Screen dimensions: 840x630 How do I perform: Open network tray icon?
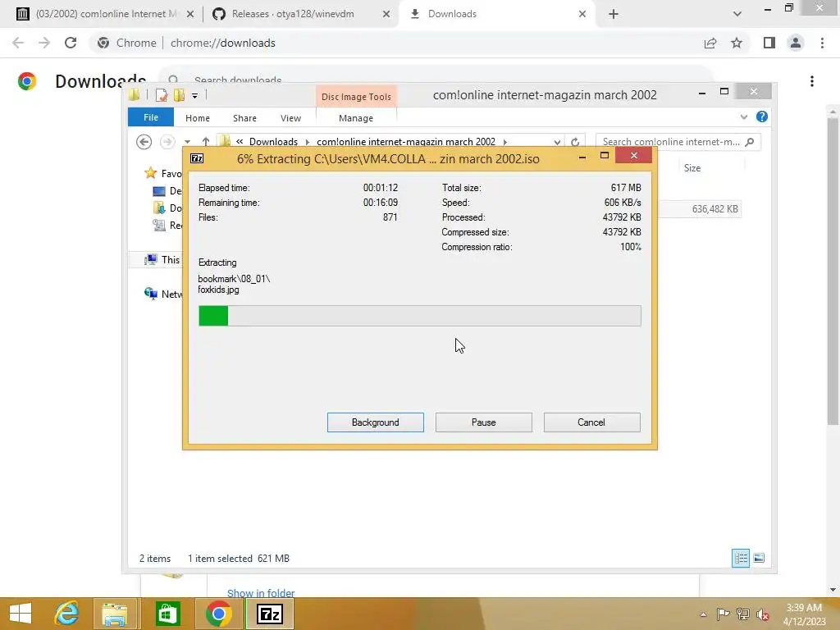[742, 614]
